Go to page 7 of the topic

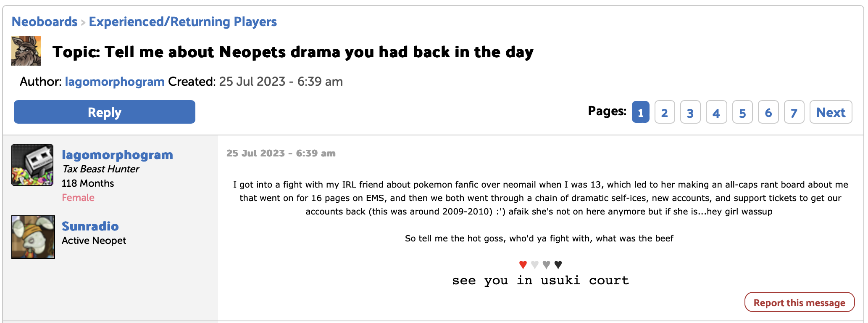coord(794,112)
